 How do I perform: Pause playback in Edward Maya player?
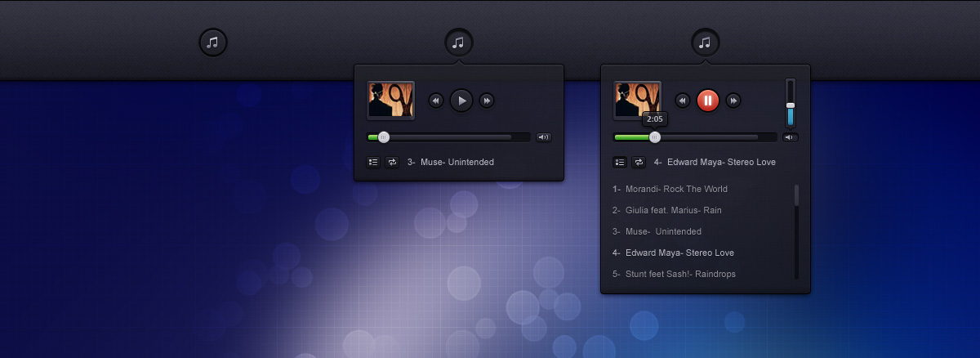tap(708, 101)
